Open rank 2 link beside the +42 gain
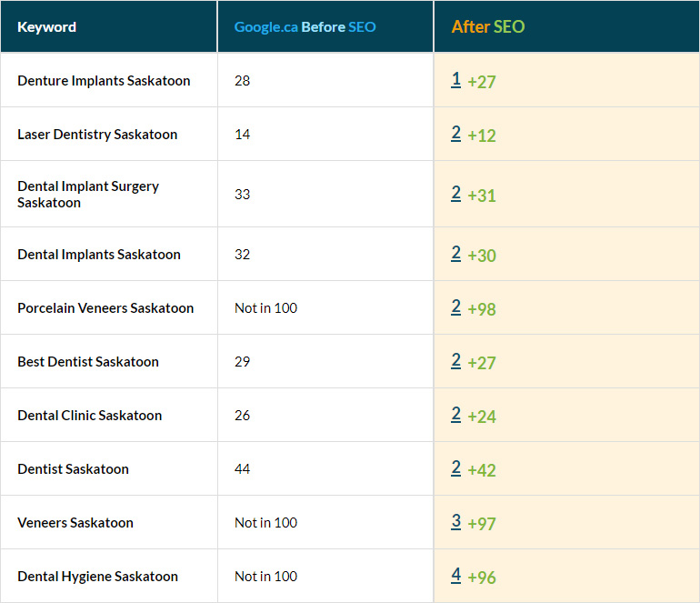The height and width of the screenshot is (603, 700). click(455, 468)
